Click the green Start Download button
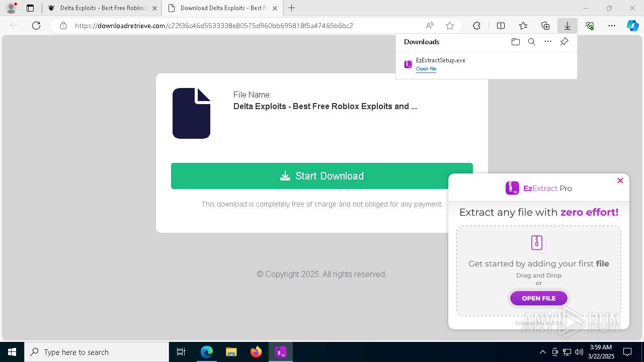This screenshot has width=644, height=362. pos(322,176)
